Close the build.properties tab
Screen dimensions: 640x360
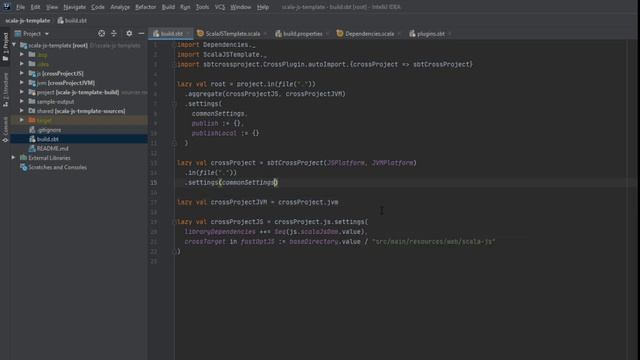pyautogui.click(x=327, y=34)
